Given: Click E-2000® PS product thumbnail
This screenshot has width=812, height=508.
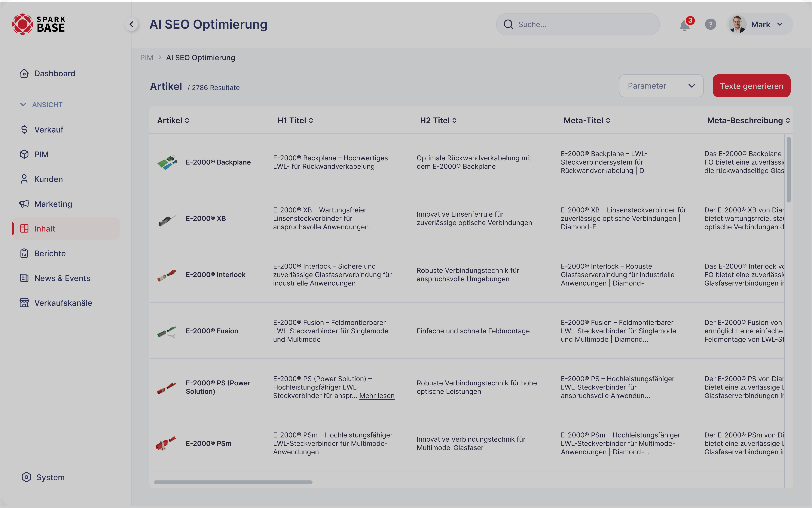Looking at the screenshot, I should coord(167,388).
